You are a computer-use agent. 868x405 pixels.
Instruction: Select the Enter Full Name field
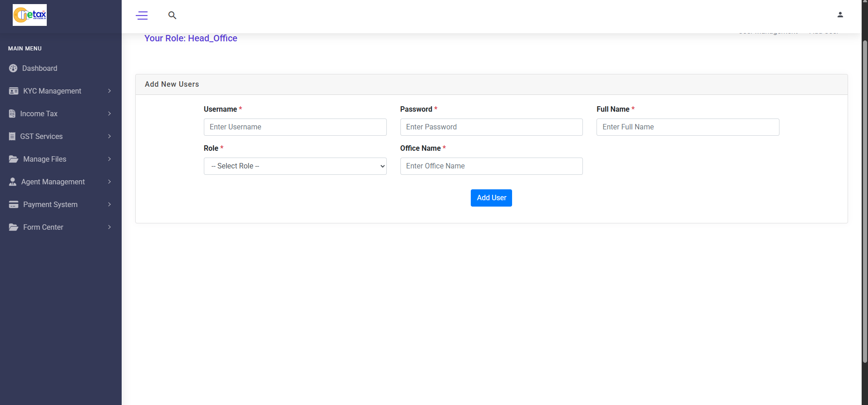(687, 127)
